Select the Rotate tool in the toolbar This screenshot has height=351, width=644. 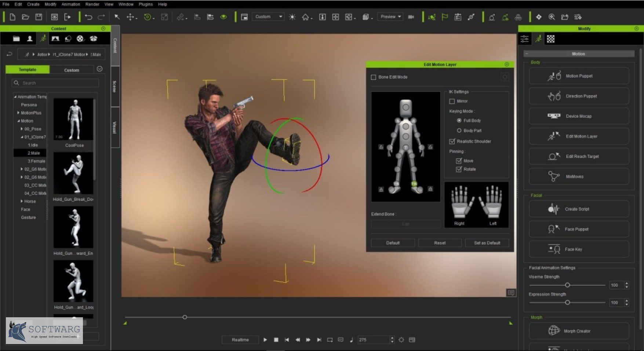(x=148, y=17)
